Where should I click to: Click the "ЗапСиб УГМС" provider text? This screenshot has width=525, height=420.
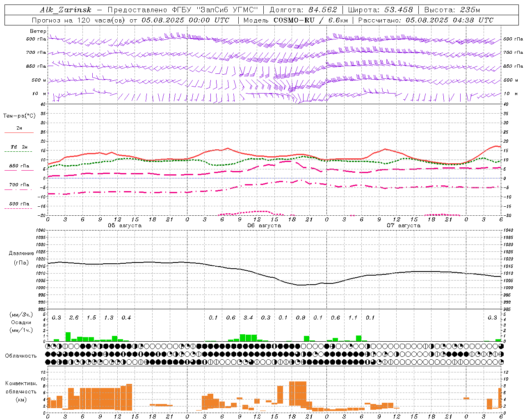(x=228, y=10)
